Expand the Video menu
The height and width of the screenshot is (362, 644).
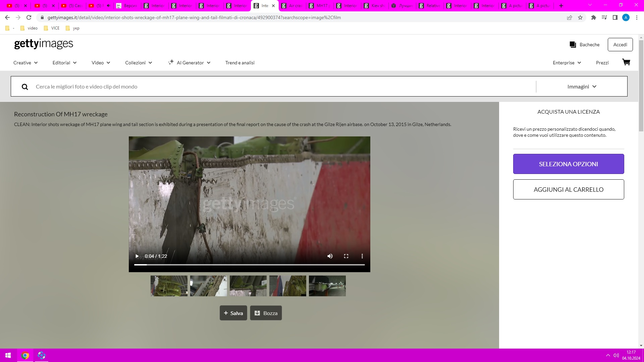tap(101, 63)
